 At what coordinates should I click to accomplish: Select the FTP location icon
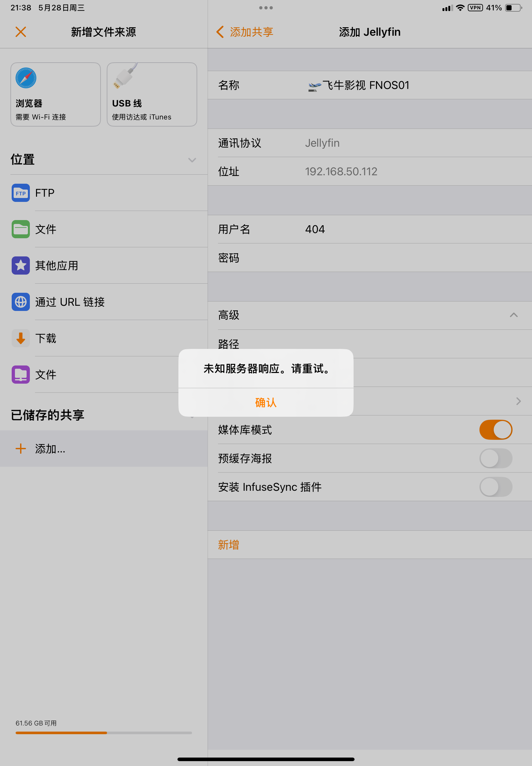[21, 193]
